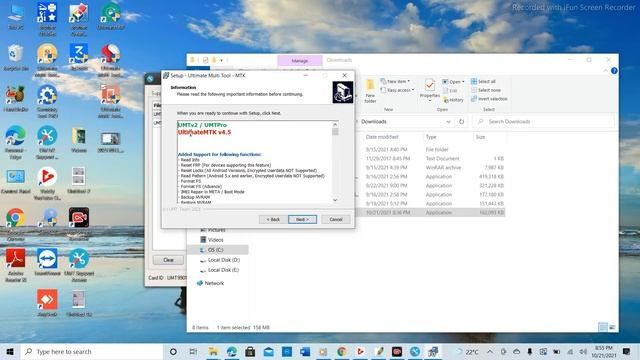
Task: Collapse the Explorer ribbon chevron
Action: pyautogui.click(x=605, y=71)
